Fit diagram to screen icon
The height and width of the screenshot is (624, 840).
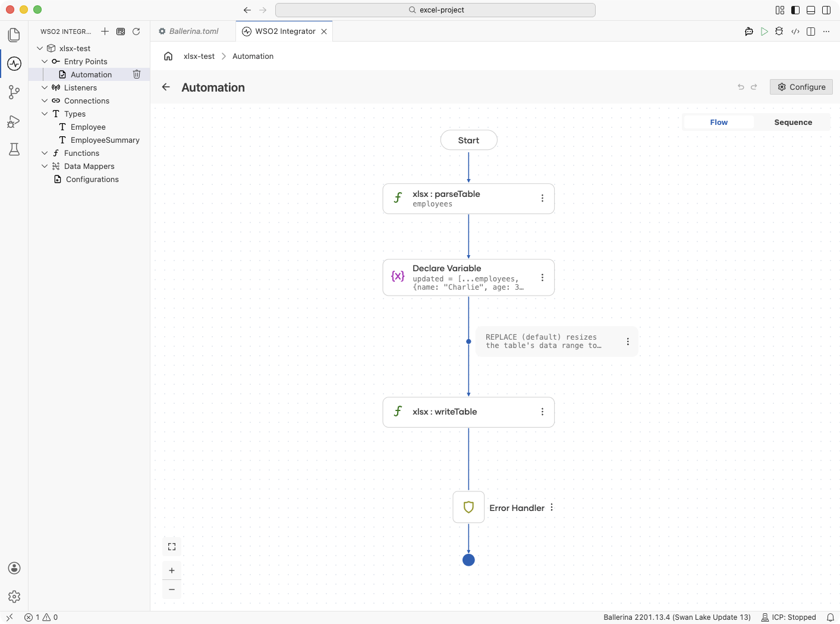[x=172, y=547]
